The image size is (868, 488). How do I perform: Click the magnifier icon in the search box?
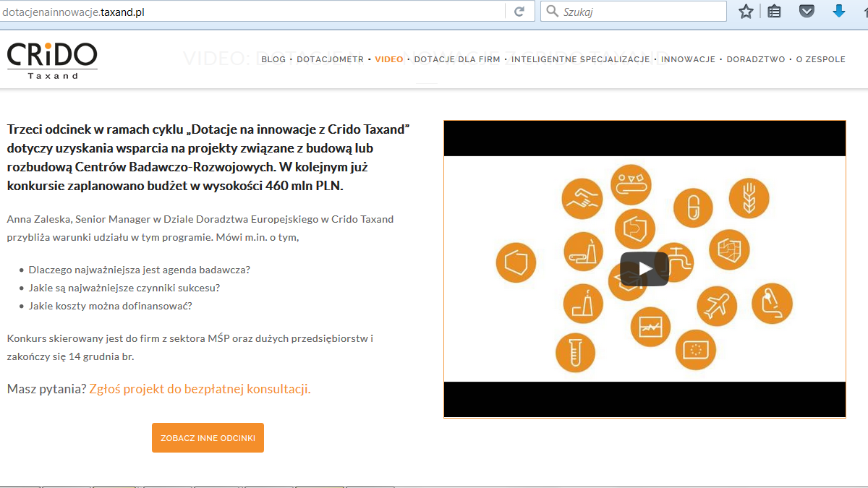(552, 12)
